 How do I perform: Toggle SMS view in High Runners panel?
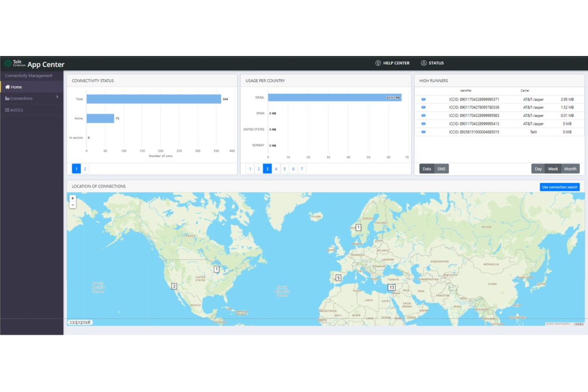tap(441, 168)
